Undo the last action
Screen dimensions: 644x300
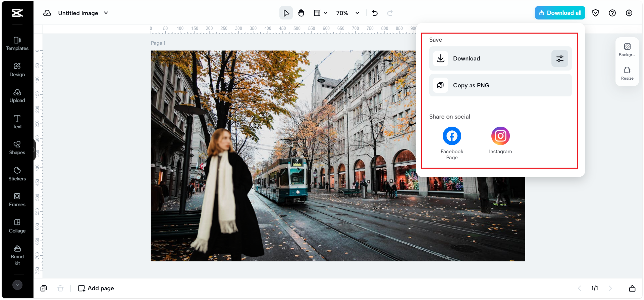point(375,13)
